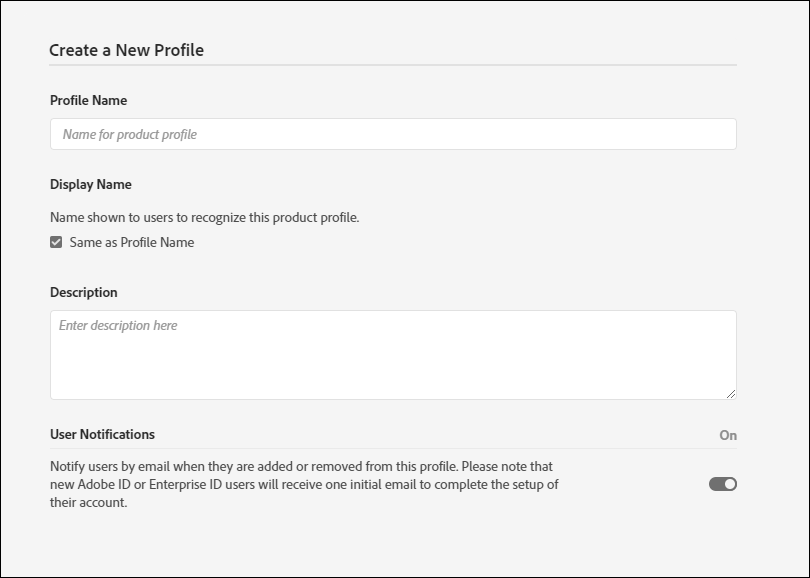This screenshot has width=810, height=578.
Task: Click the divider line below the form title
Action: (392, 66)
